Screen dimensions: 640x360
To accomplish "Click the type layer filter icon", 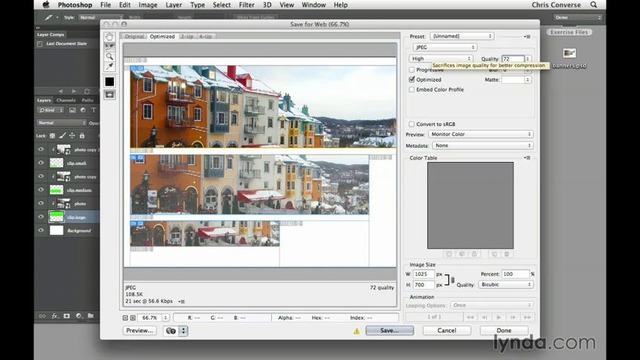I will [93, 110].
